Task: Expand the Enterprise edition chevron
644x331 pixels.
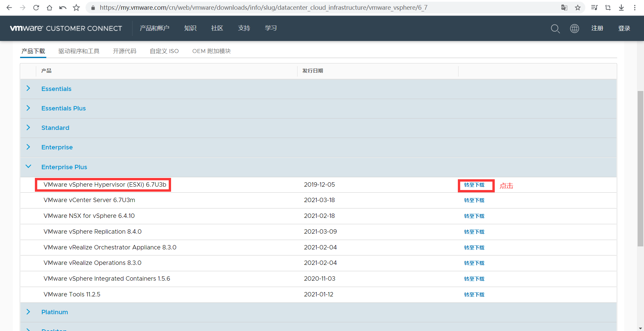Action: [28, 147]
